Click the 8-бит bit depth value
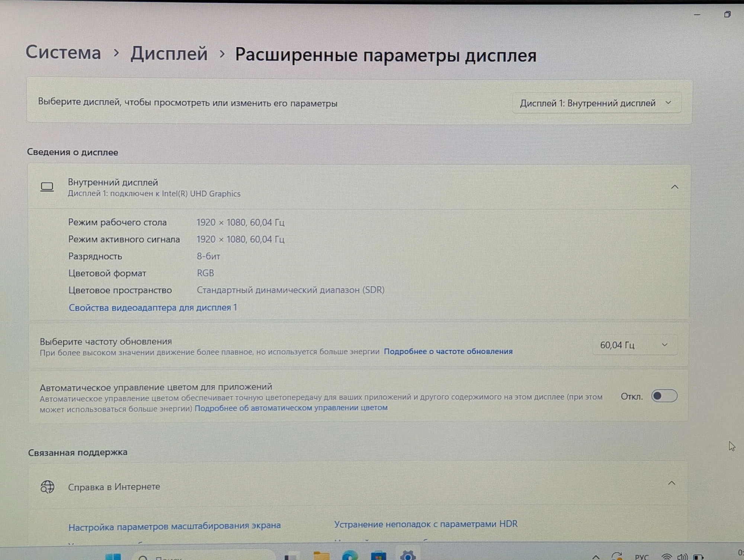The image size is (744, 560). [x=208, y=256]
